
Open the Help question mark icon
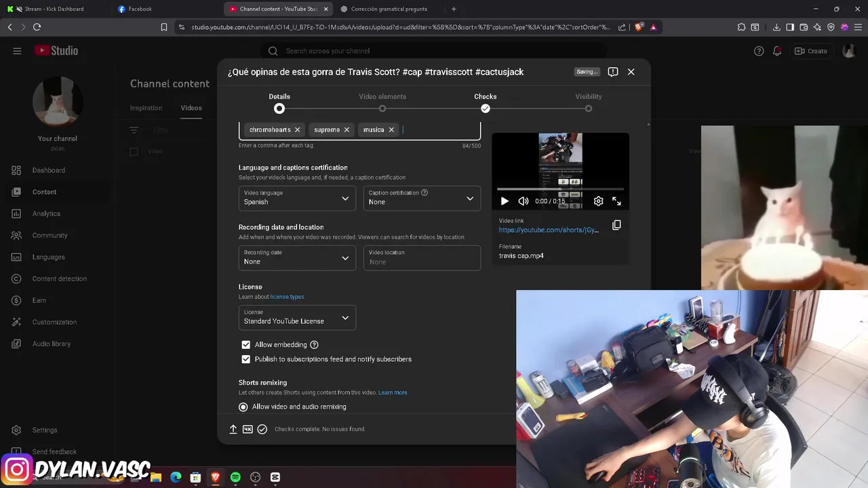[x=759, y=51]
